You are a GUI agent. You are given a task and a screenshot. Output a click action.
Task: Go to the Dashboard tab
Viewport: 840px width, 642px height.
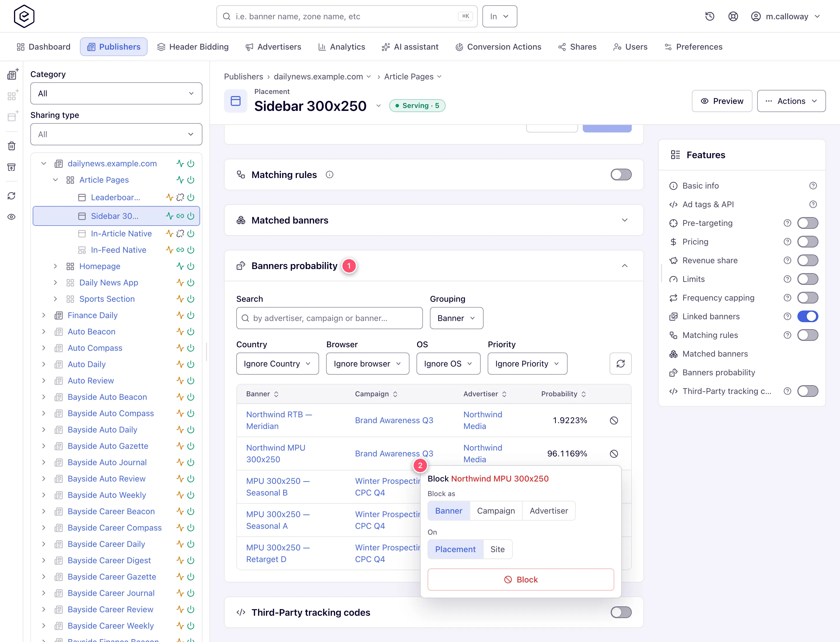click(43, 47)
